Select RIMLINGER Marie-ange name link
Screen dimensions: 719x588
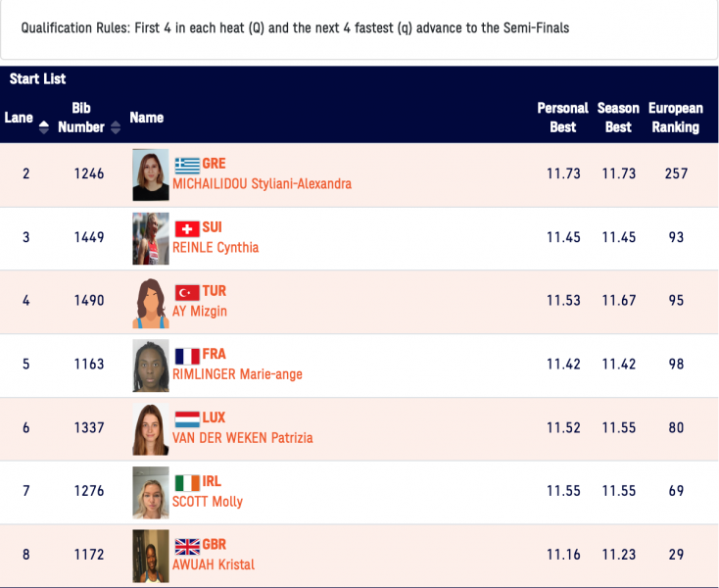(237, 373)
